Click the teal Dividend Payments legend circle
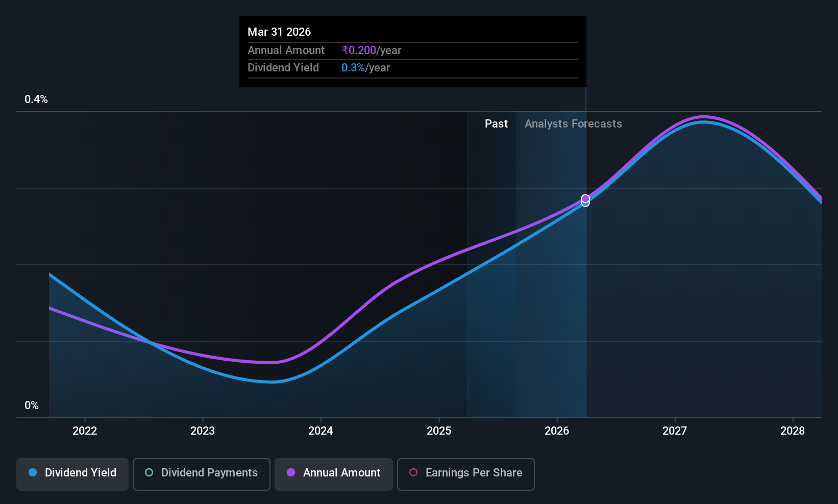This screenshot has width=838, height=504. click(149, 472)
